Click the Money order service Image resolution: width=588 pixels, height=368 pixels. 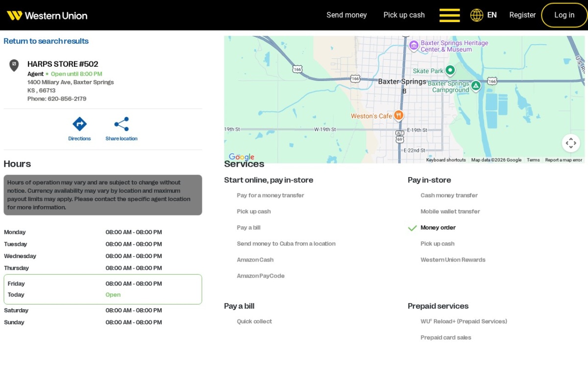point(438,228)
